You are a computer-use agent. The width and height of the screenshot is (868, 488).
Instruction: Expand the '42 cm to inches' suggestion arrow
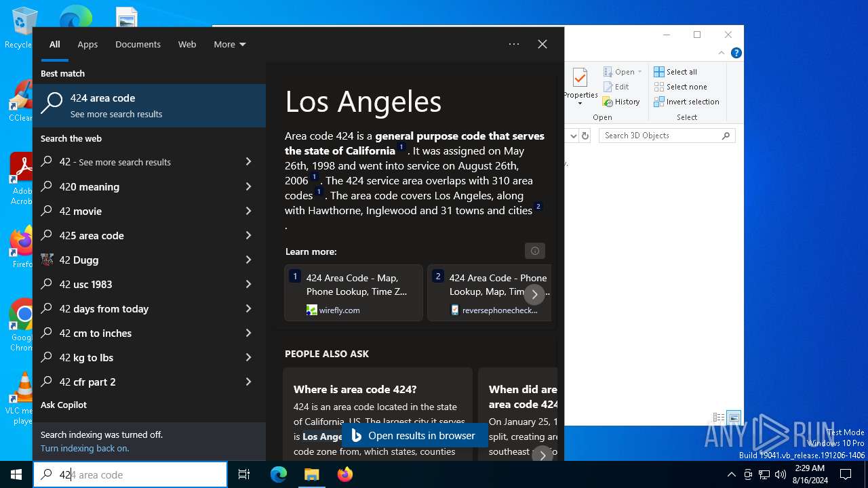248,333
